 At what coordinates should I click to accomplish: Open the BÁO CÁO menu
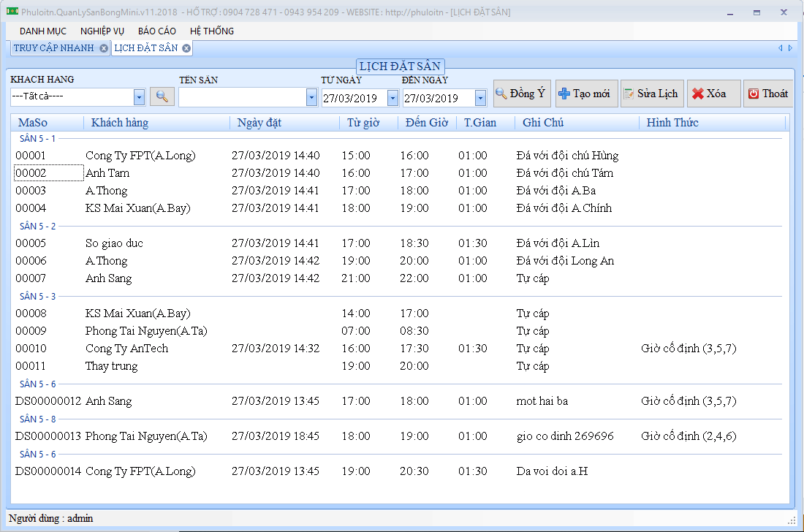pyautogui.click(x=157, y=31)
